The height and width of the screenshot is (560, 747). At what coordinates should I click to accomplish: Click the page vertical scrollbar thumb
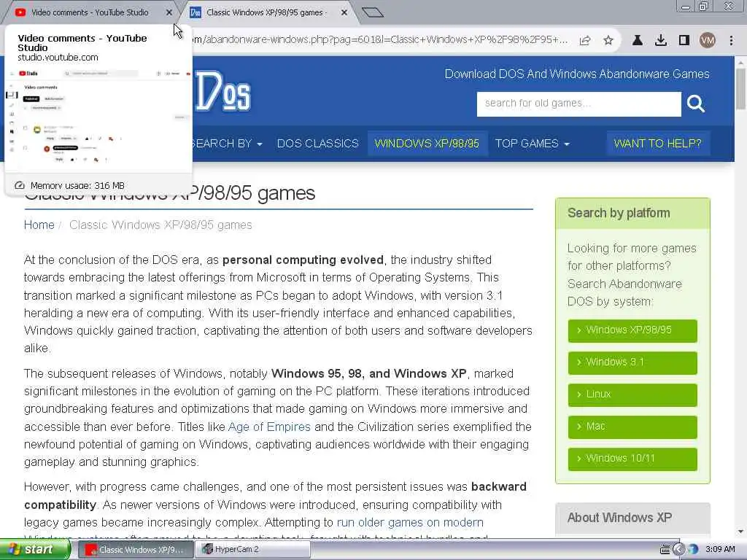tap(741, 89)
